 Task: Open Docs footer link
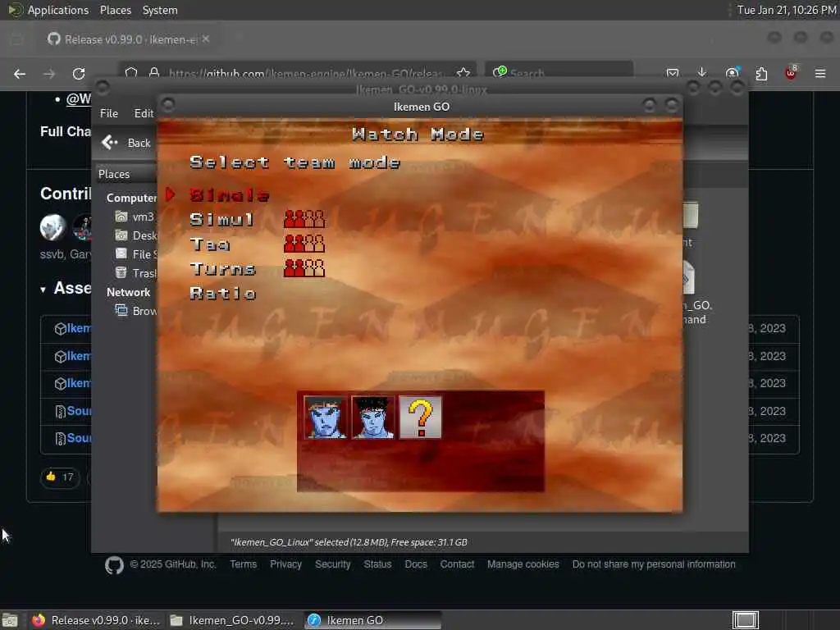click(416, 564)
